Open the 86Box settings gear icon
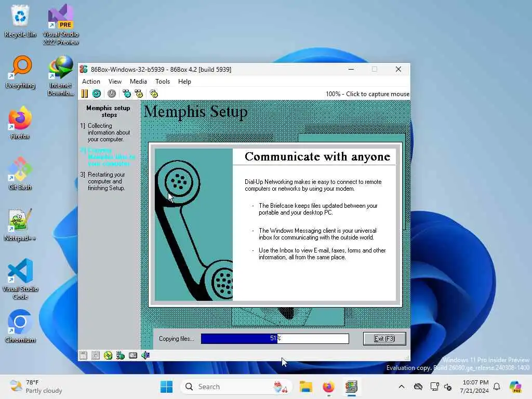This screenshot has width=532, height=399. [154, 94]
